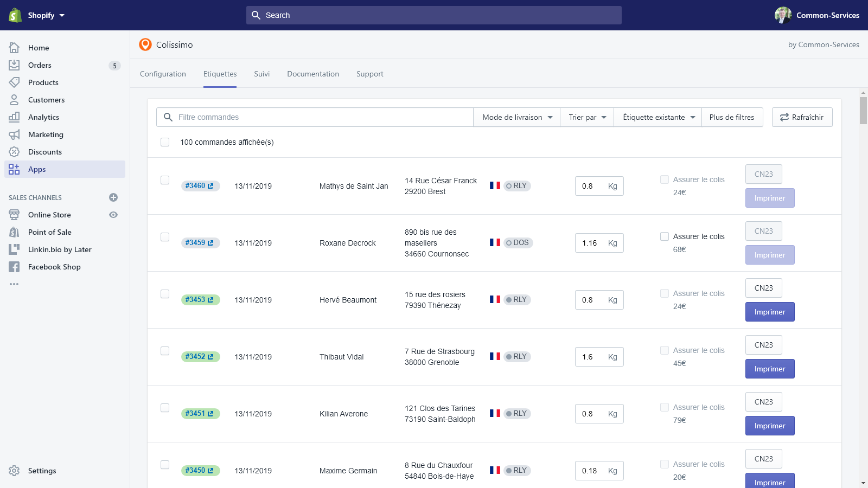Edit weight field for Thibaut Vidal
This screenshot has width=868, height=488.
pyautogui.click(x=599, y=357)
